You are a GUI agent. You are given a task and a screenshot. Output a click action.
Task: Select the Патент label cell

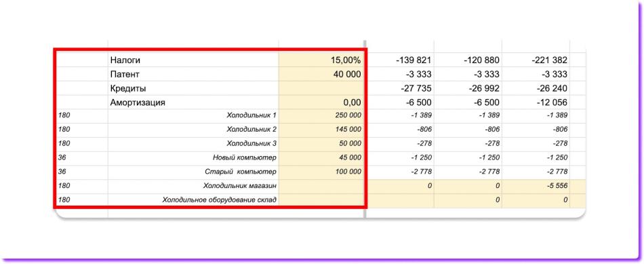(x=193, y=74)
